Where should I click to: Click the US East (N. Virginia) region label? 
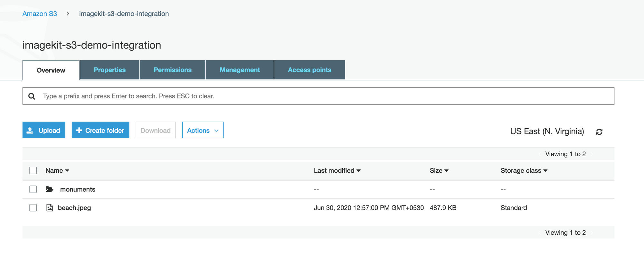[x=547, y=131]
